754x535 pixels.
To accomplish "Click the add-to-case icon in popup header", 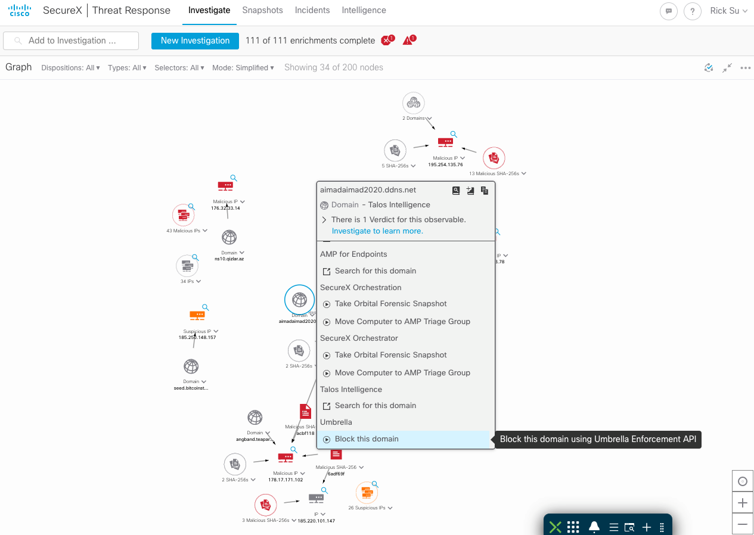I will (x=470, y=190).
